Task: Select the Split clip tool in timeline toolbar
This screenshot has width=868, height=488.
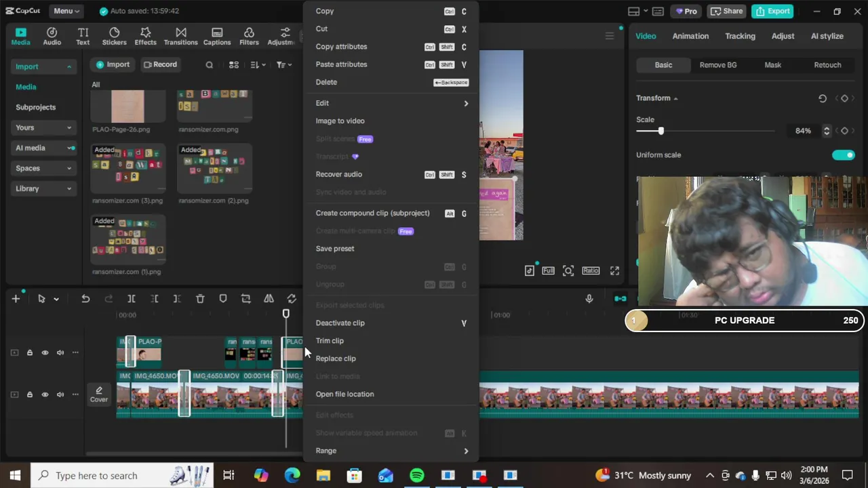Action: (x=132, y=299)
